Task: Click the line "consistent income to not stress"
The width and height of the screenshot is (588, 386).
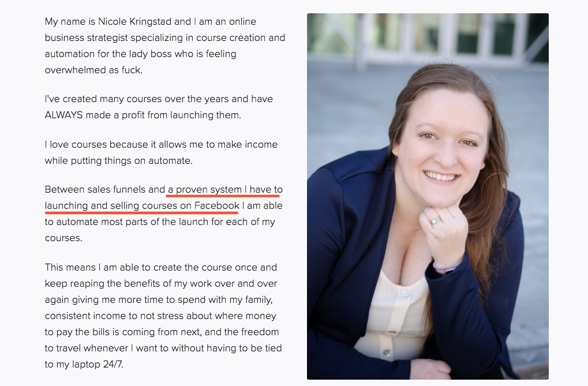Action: pos(114,316)
